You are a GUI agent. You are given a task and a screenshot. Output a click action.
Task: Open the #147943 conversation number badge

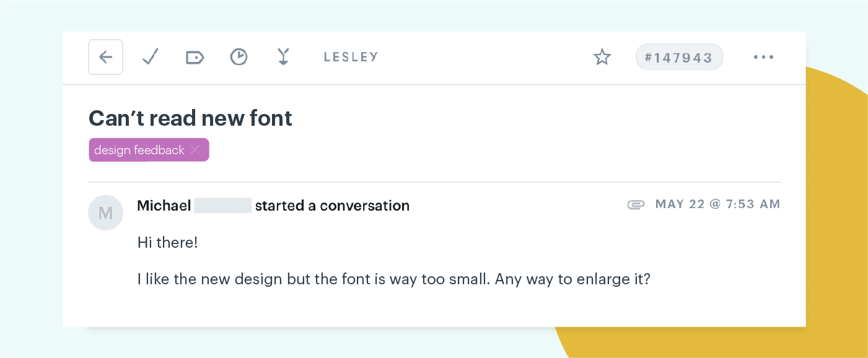[x=679, y=57]
